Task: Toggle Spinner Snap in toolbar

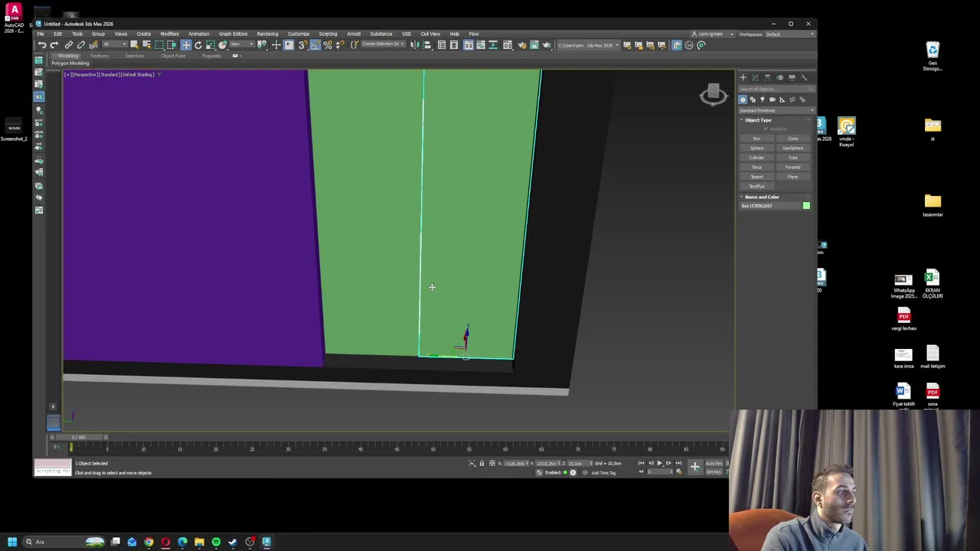Action: pyautogui.click(x=341, y=44)
